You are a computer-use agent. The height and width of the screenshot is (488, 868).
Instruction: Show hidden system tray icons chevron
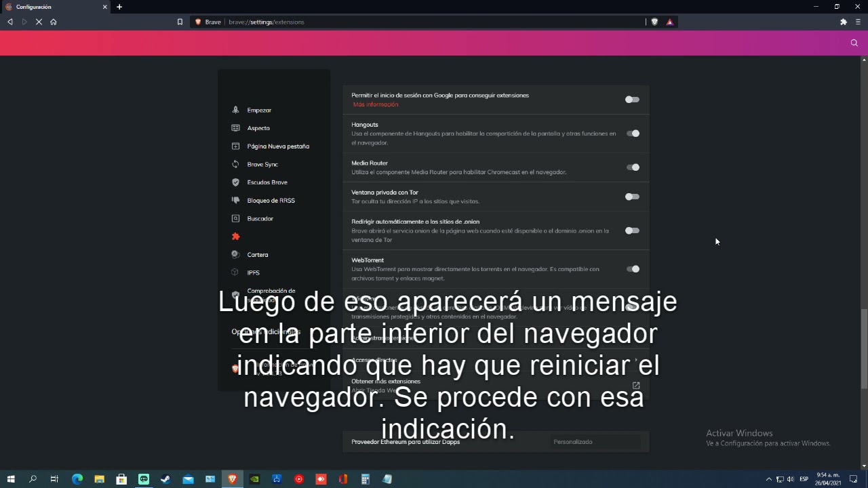point(769,479)
